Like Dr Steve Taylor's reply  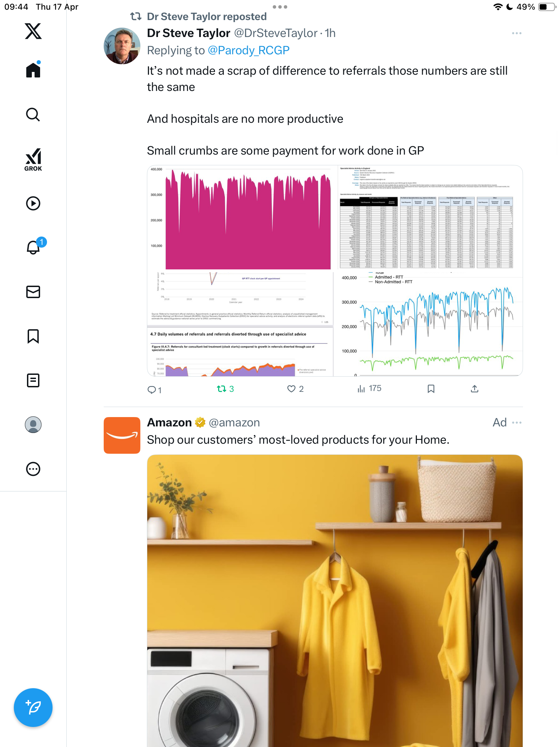click(296, 389)
